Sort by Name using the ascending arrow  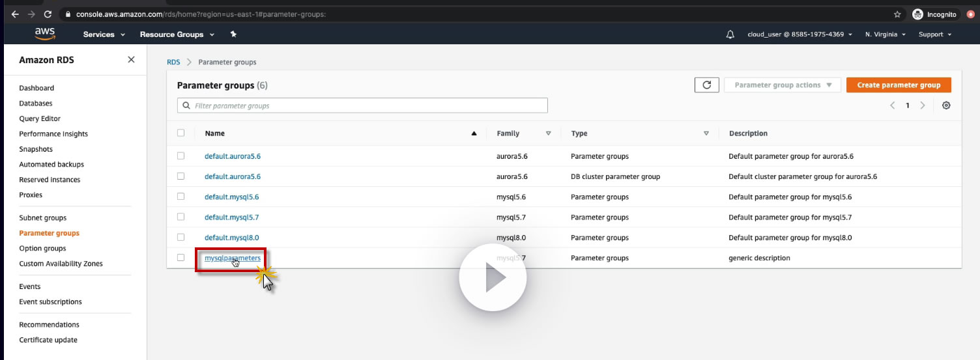pyautogui.click(x=474, y=133)
